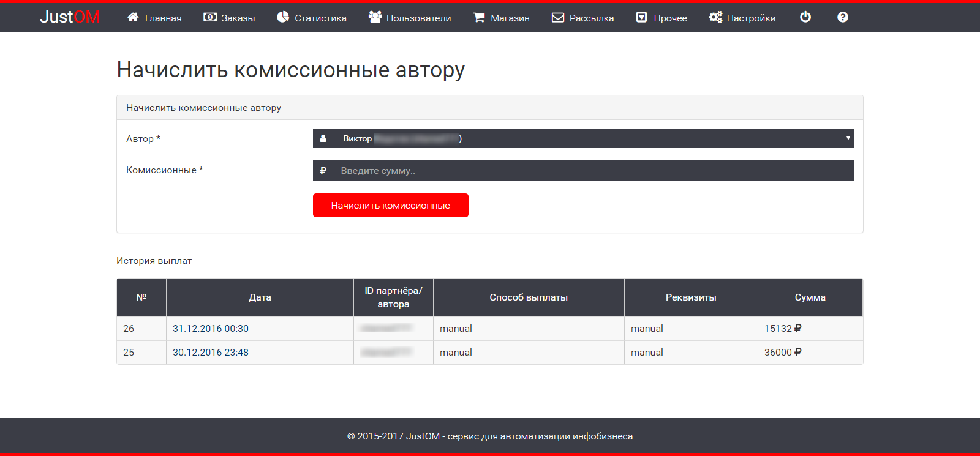
Task: Click the JustOM logo link
Action: tap(70, 17)
